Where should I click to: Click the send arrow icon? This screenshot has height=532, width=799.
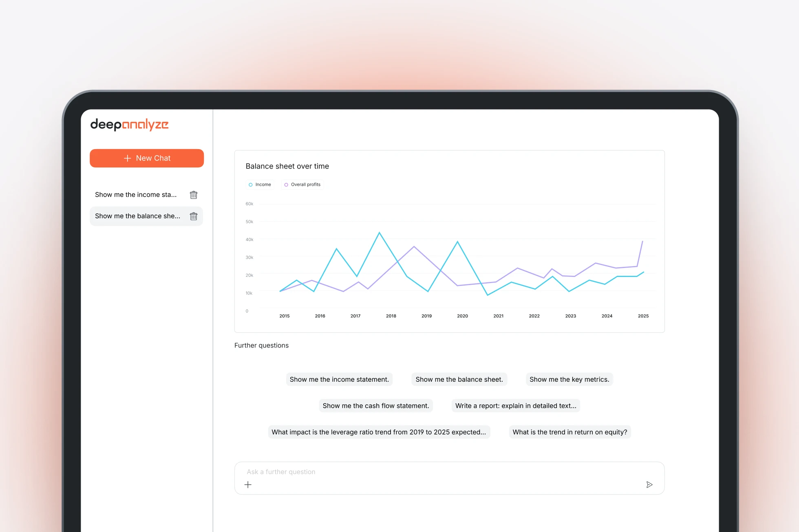click(649, 484)
